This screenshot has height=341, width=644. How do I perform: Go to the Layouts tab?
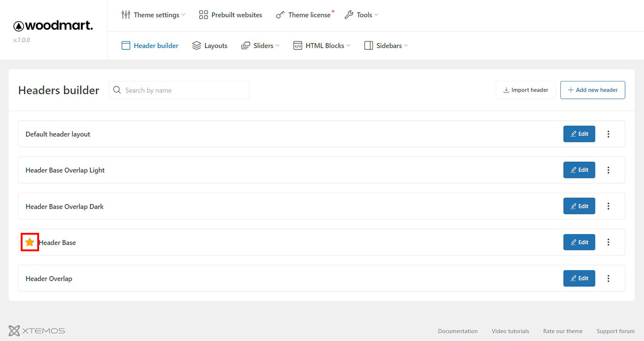[210, 46]
